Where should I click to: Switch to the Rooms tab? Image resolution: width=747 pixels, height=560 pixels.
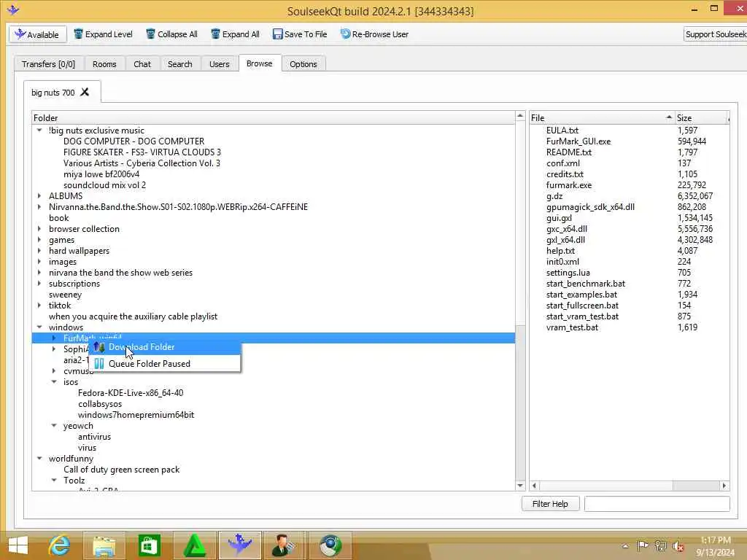(x=104, y=64)
